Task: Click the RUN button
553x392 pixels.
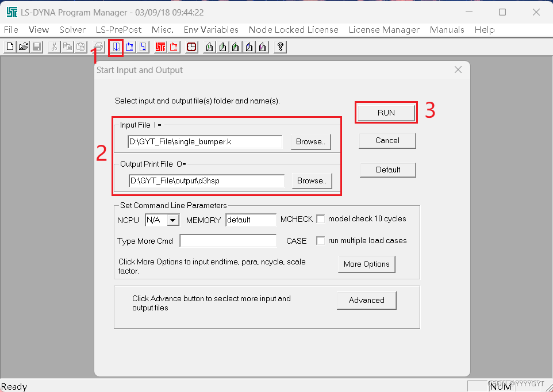Action: coord(386,113)
